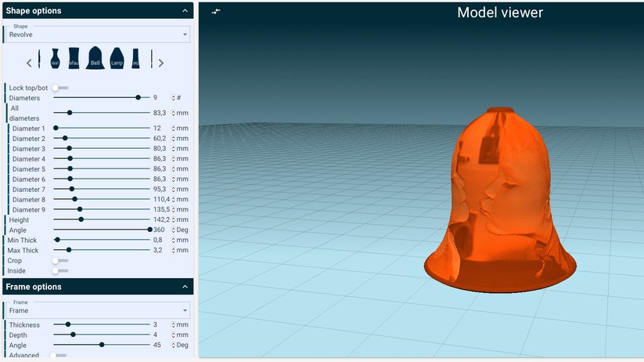The height and width of the screenshot is (362, 644).
Task: Click the Diameters count stepper arrows
Action: pos(173,98)
